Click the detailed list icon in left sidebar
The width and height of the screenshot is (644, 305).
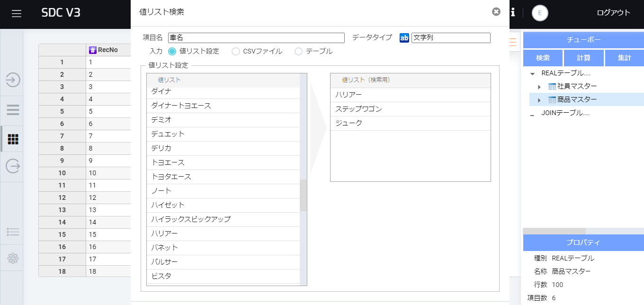pos(12,232)
